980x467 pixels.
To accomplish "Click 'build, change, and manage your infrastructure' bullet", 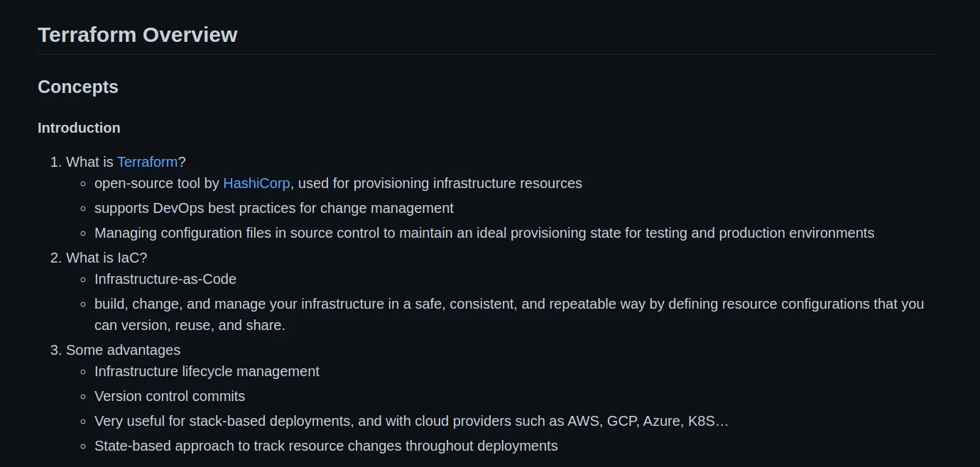I will click(509, 314).
